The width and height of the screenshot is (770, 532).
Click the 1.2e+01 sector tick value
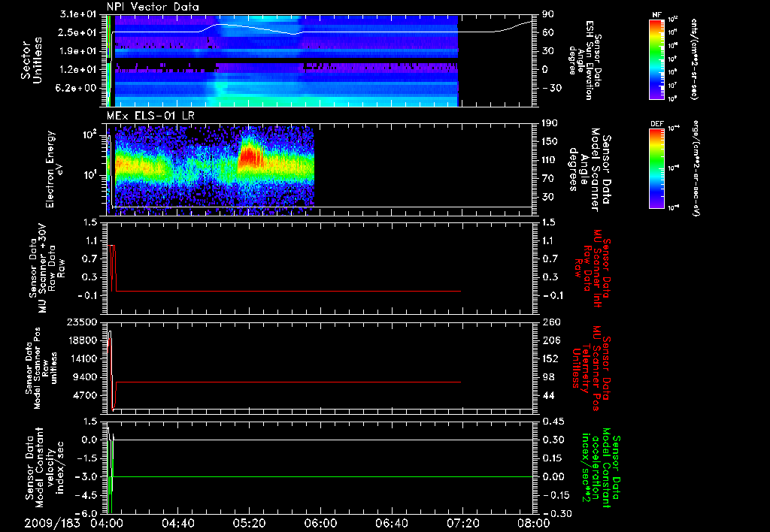pos(77,70)
